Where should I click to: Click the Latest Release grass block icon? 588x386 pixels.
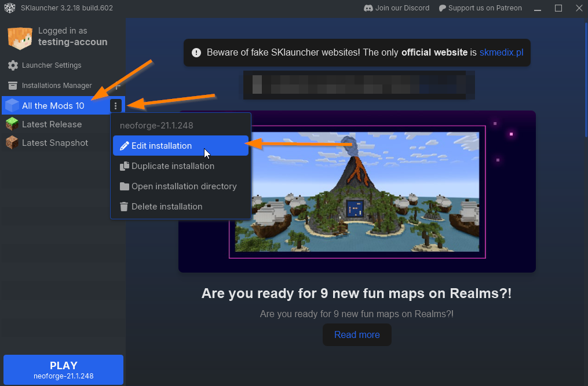pyautogui.click(x=12, y=124)
